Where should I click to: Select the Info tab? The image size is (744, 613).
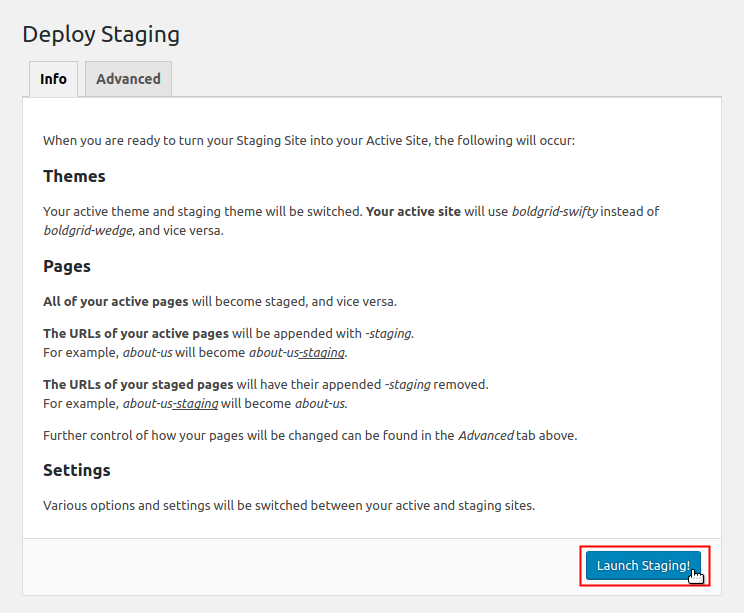(x=54, y=79)
